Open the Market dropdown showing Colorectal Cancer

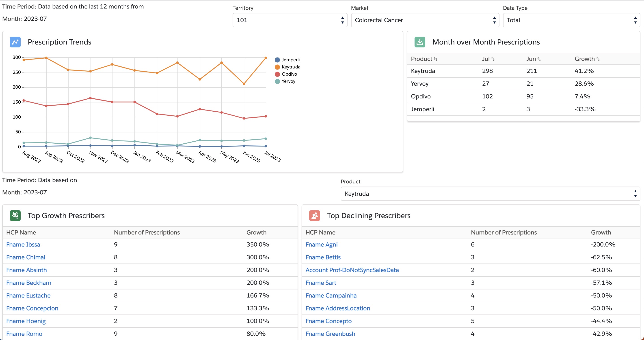click(425, 20)
